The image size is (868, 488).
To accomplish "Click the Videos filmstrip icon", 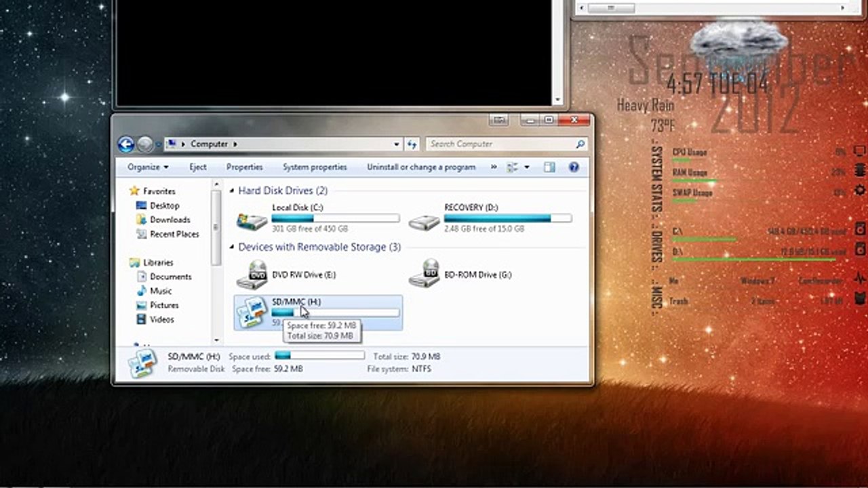I will (141, 319).
